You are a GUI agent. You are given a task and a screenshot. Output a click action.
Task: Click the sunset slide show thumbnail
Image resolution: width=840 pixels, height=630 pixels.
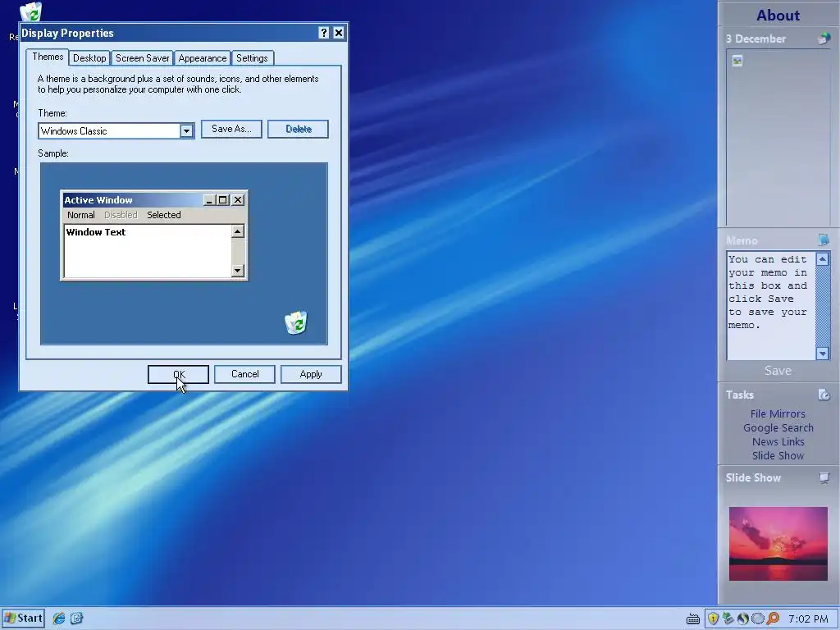pyautogui.click(x=778, y=544)
